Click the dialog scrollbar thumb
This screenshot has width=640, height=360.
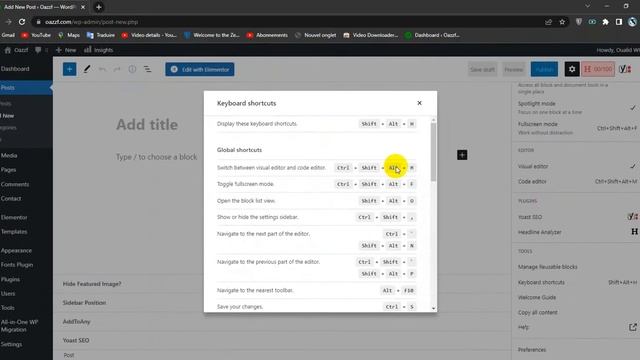(x=433, y=152)
